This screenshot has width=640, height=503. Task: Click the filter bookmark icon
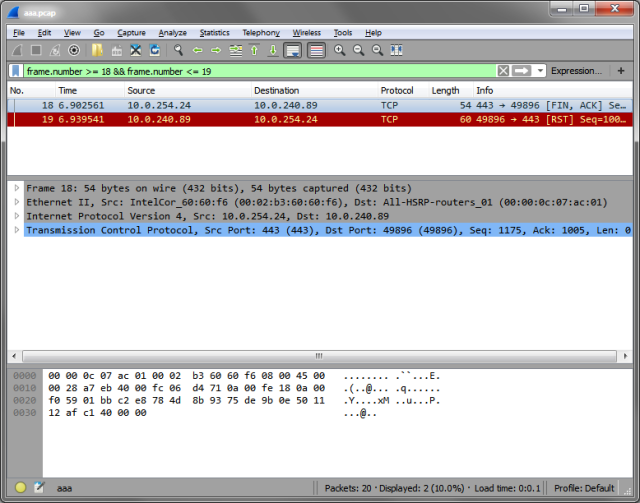(16, 71)
